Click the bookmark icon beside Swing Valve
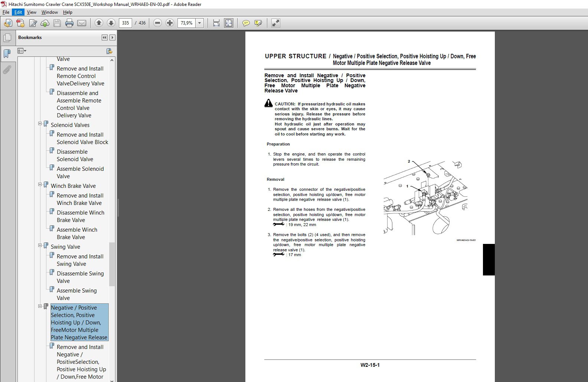The image size is (588, 382). pyautogui.click(x=46, y=246)
